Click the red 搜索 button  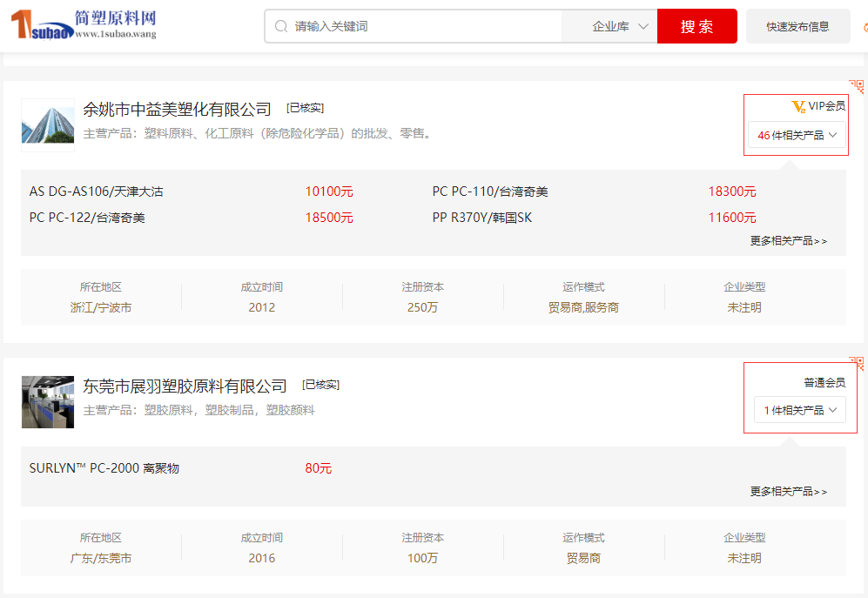pyautogui.click(x=697, y=26)
